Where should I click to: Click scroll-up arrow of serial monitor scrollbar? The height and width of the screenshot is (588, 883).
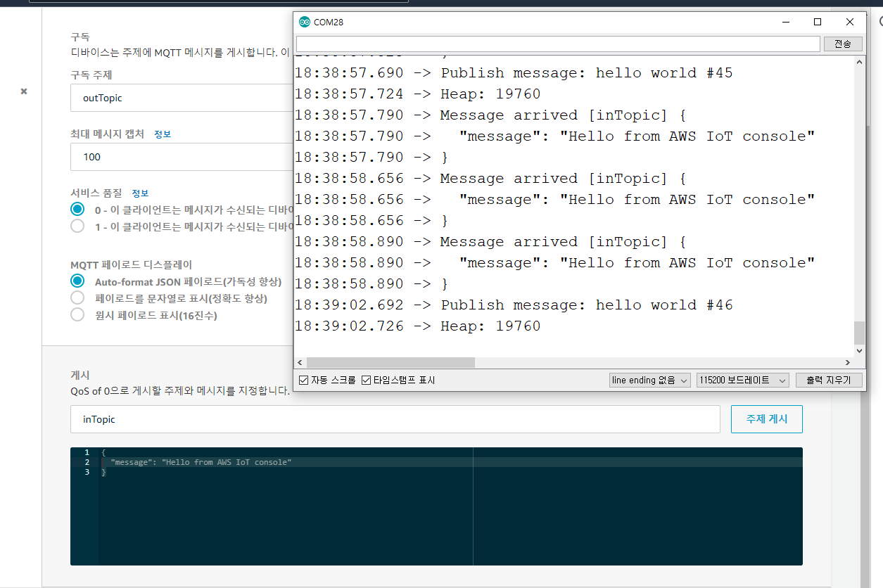(859, 62)
